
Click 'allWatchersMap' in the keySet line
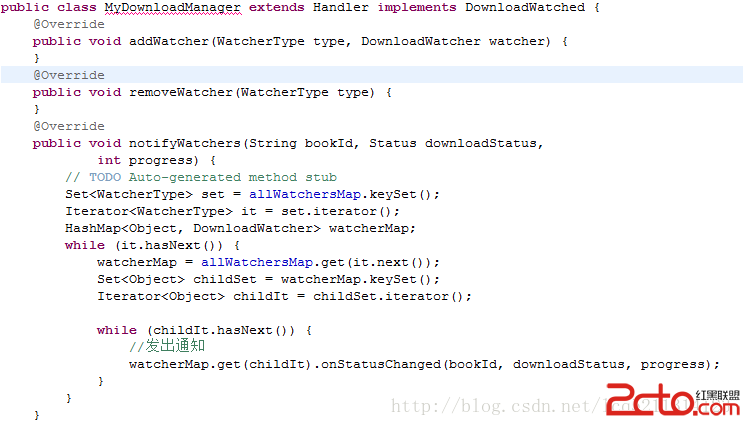305,194
